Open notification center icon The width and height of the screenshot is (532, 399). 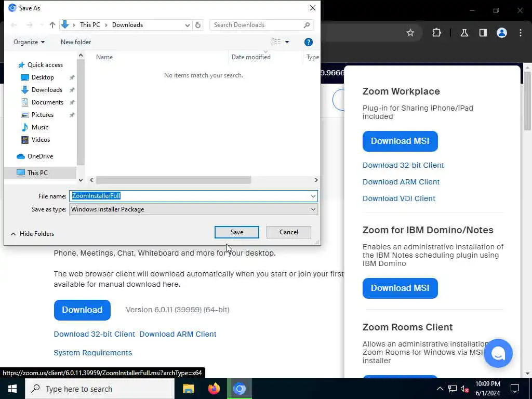515,389
